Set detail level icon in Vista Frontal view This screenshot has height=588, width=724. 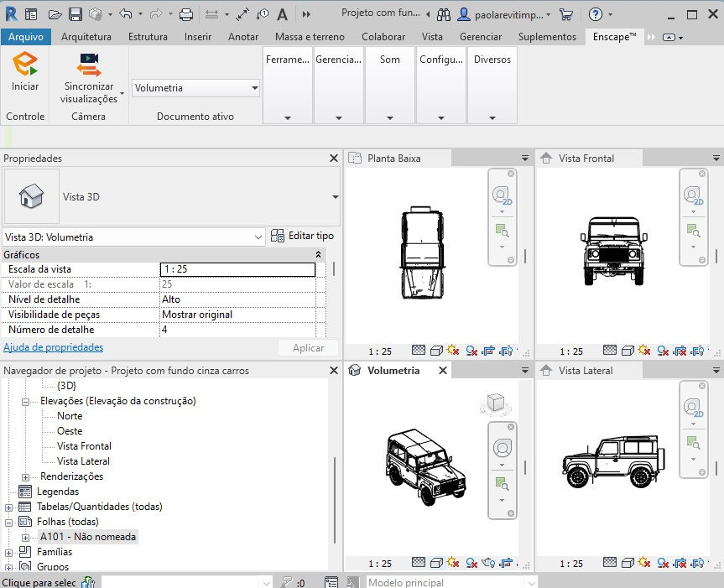610,351
